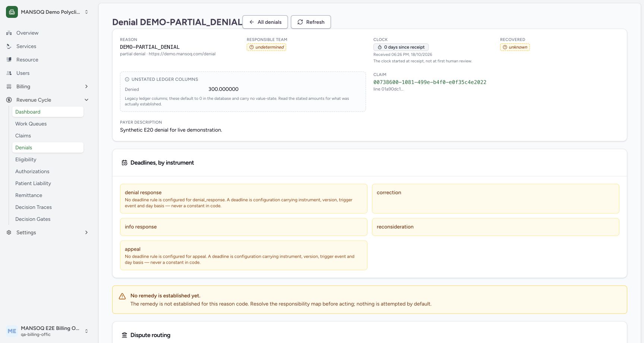Click the ME user avatar
644x343 pixels.
tap(12, 331)
